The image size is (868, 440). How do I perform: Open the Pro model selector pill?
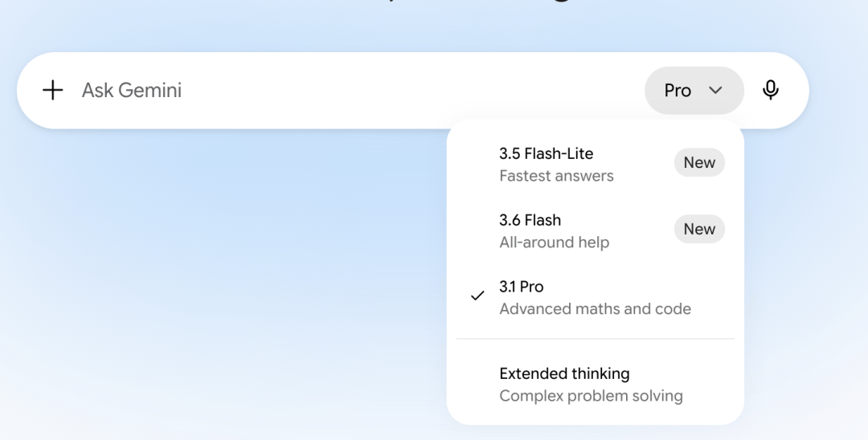pyautogui.click(x=694, y=91)
